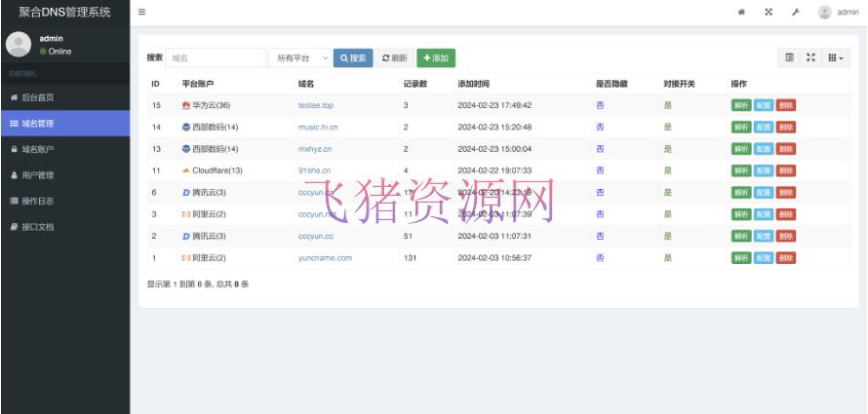Screen dimensions: 868x414
Task: Toggle table fullscreen icon
Action: 811,57
